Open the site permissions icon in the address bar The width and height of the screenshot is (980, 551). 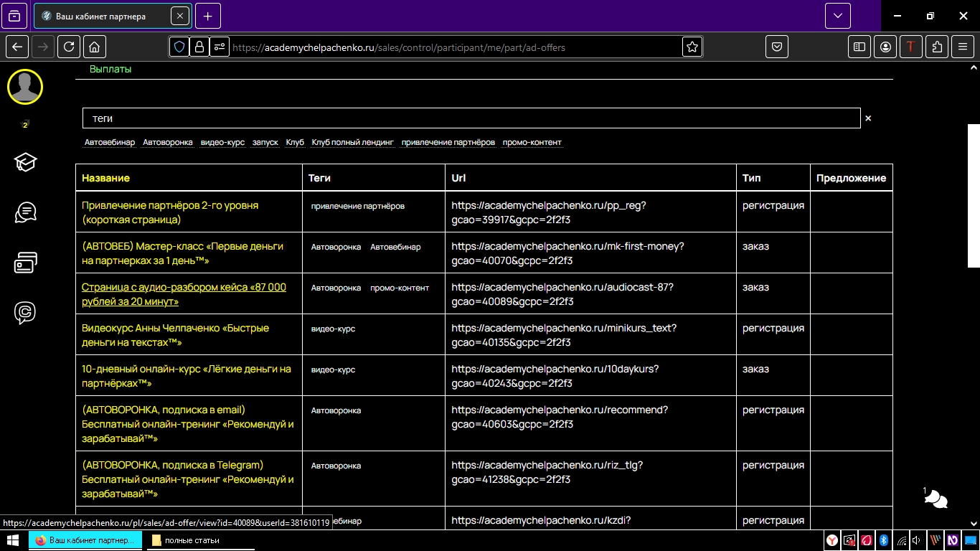[220, 47]
